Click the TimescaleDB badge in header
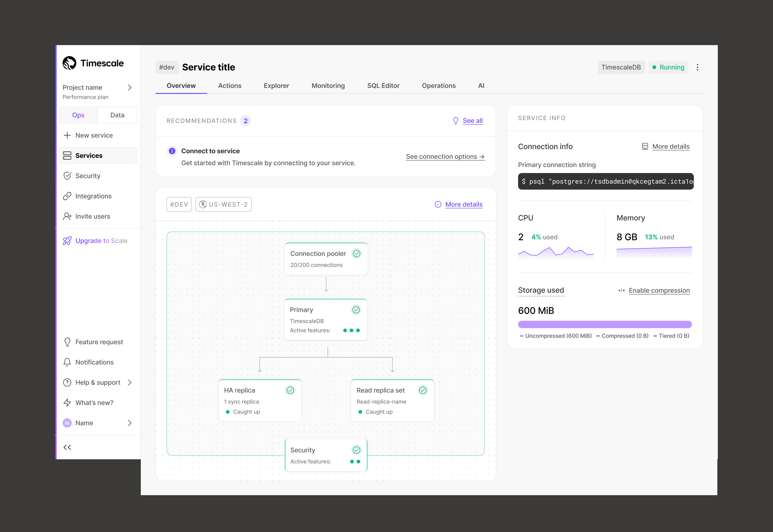The image size is (773, 532). point(621,67)
